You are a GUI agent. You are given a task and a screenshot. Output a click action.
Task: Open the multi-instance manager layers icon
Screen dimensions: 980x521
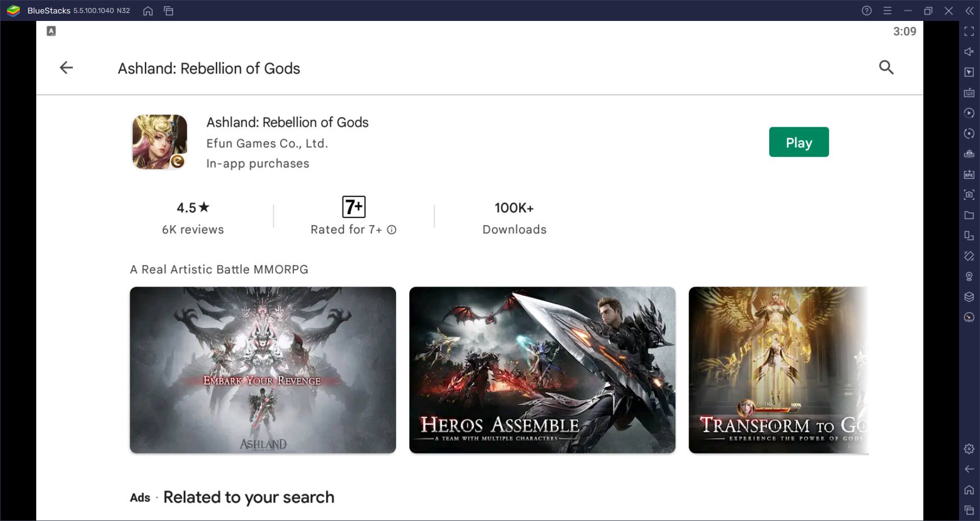(969, 297)
